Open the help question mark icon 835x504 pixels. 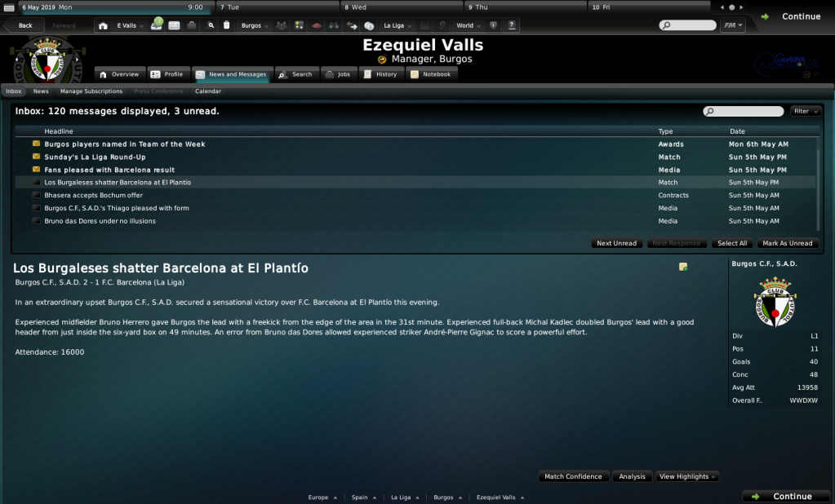click(511, 25)
